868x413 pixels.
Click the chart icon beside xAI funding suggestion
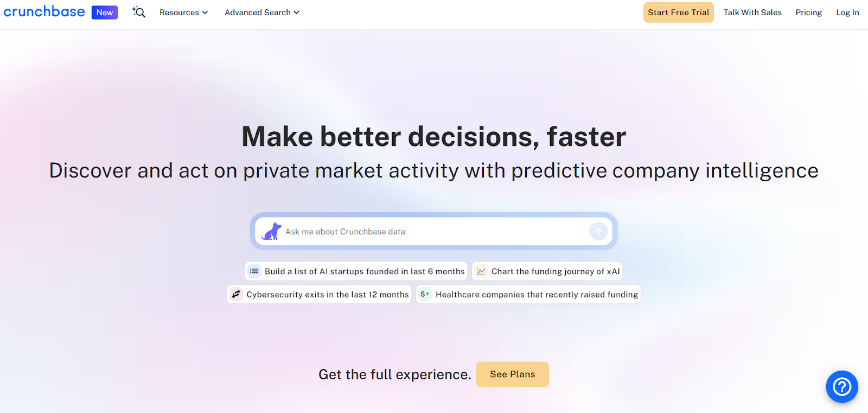coord(481,271)
